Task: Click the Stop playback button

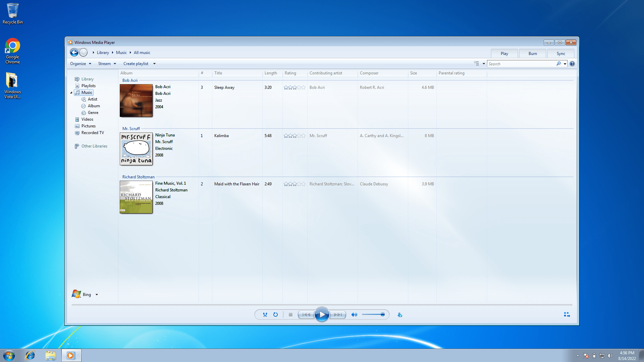Action: pos(290,314)
